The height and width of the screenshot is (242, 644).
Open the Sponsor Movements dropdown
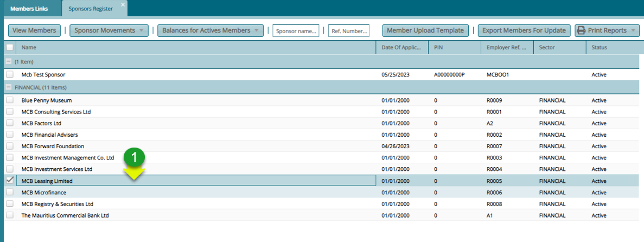click(109, 30)
